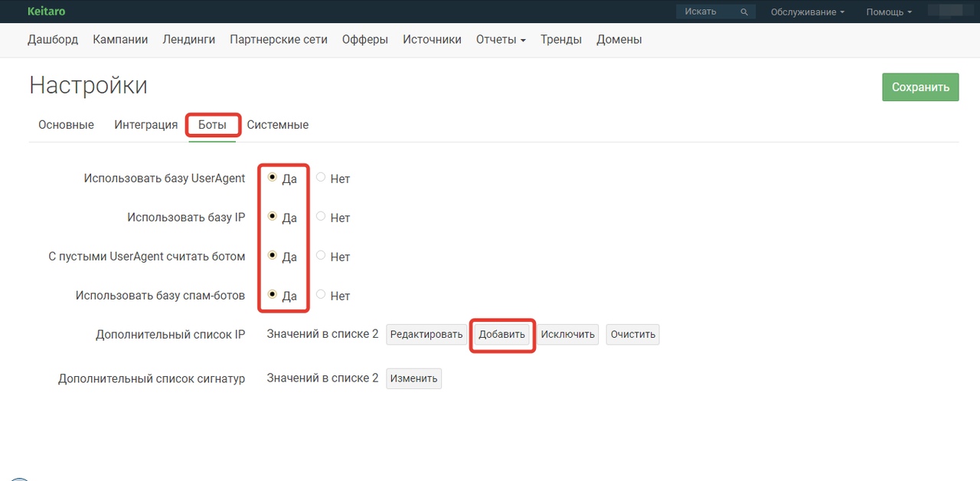Viewport: 980px width, 481px height.
Task: Select Нет for Использовать базу IP
Action: (x=321, y=216)
